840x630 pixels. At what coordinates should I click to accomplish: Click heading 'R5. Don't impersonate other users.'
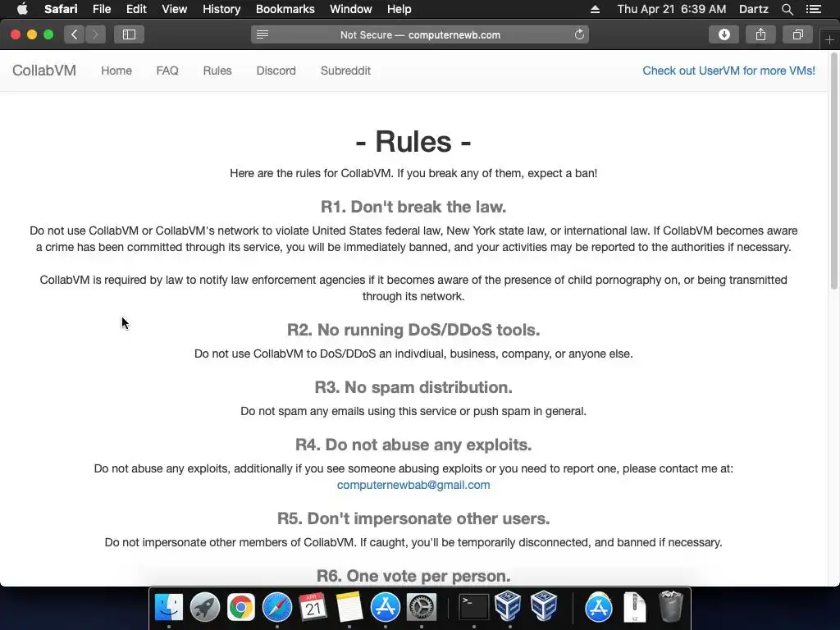pyautogui.click(x=413, y=518)
